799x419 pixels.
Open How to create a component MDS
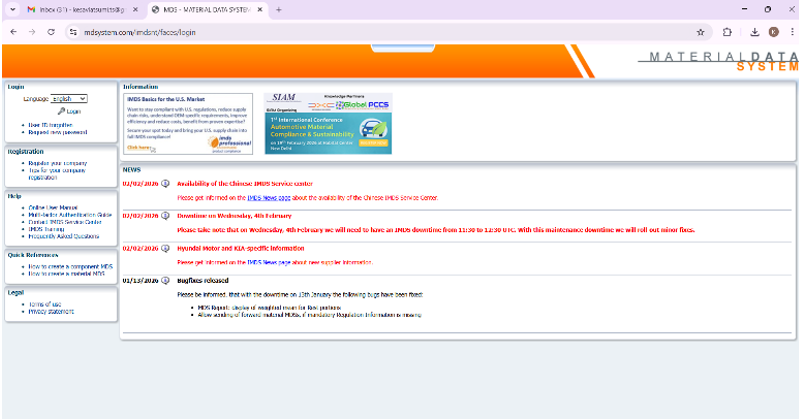tap(70, 267)
